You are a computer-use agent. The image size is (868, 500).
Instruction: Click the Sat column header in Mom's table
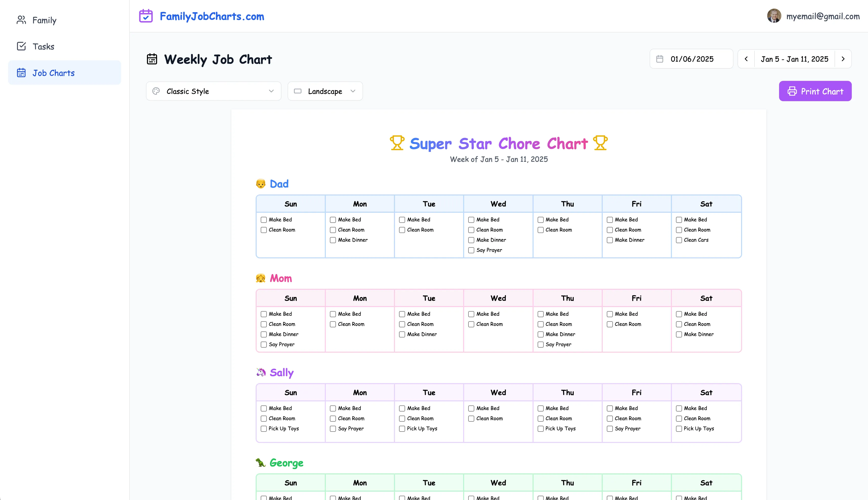[706, 298]
